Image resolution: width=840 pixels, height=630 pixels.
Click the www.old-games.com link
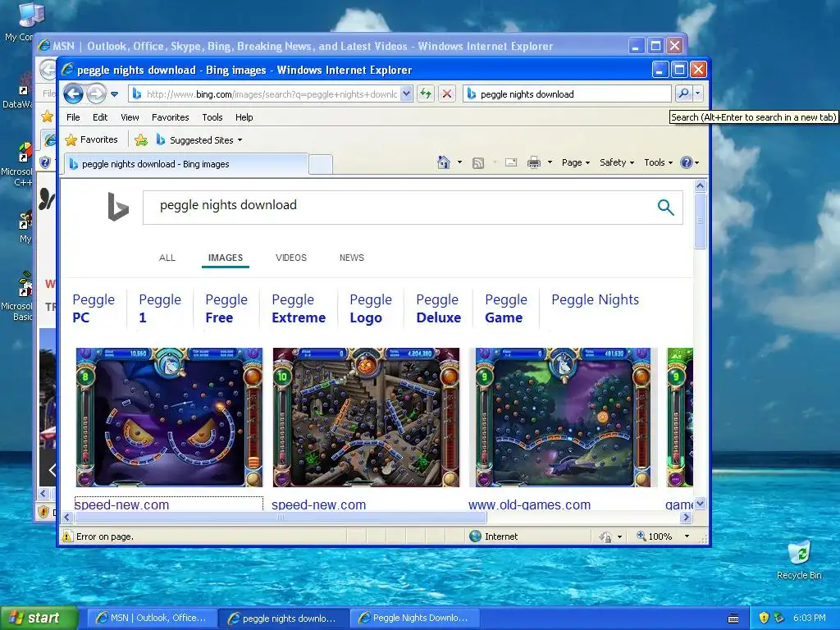click(529, 504)
